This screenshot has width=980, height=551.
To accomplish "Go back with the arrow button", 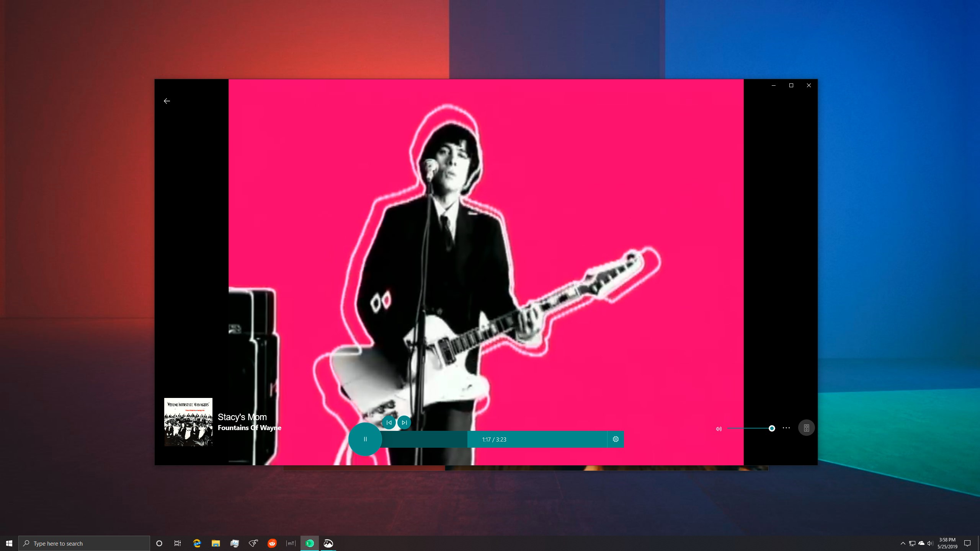I will coord(167,101).
